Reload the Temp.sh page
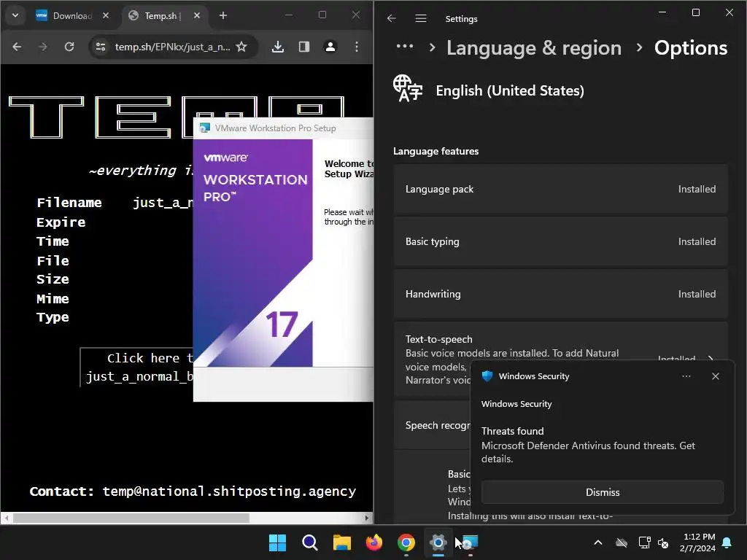 69,47
